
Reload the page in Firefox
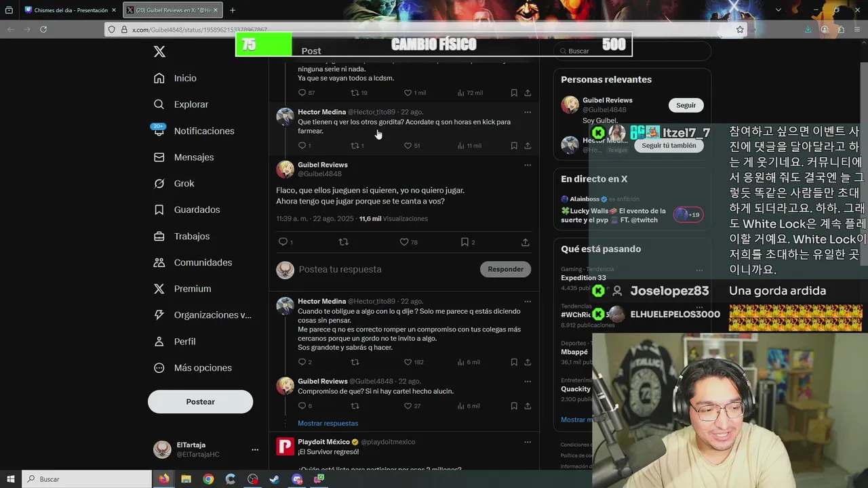pos(43,29)
